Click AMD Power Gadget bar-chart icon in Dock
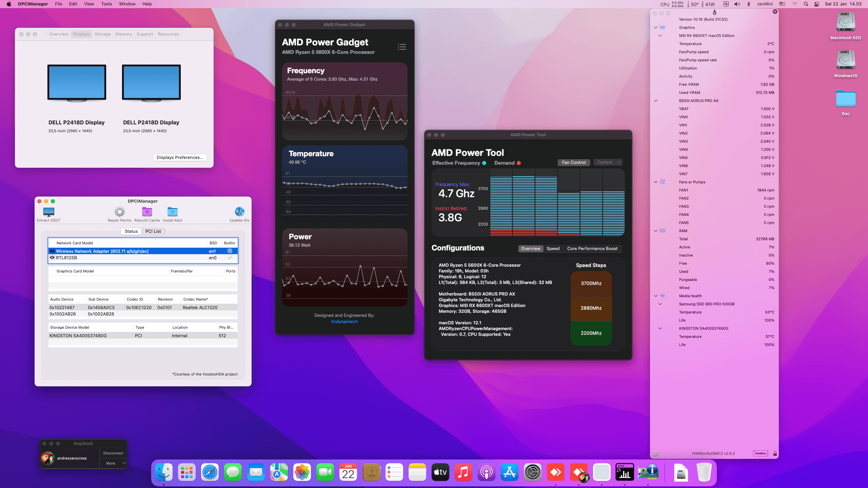The image size is (868, 488). pyautogui.click(x=625, y=472)
